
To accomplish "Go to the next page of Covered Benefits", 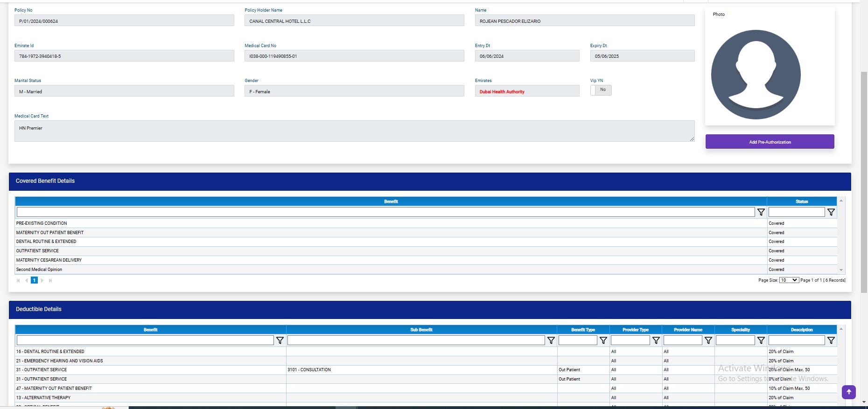I will coord(42,280).
